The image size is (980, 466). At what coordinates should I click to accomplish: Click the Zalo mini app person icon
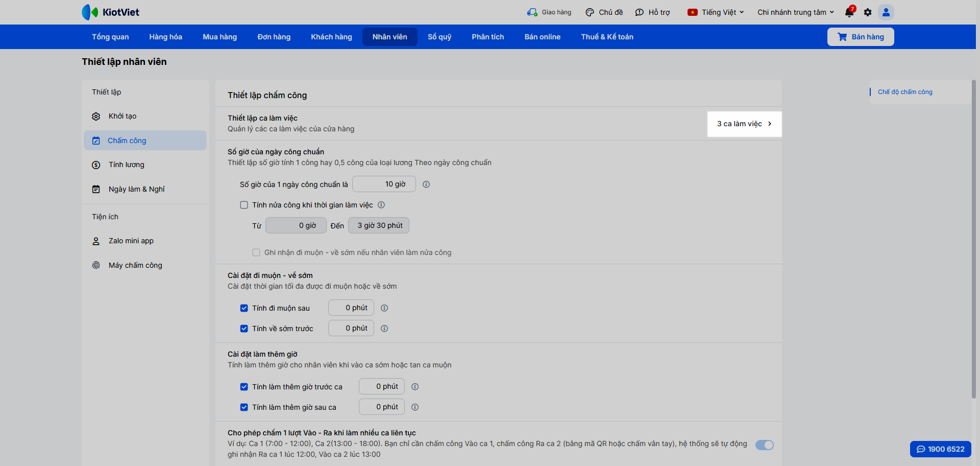96,241
